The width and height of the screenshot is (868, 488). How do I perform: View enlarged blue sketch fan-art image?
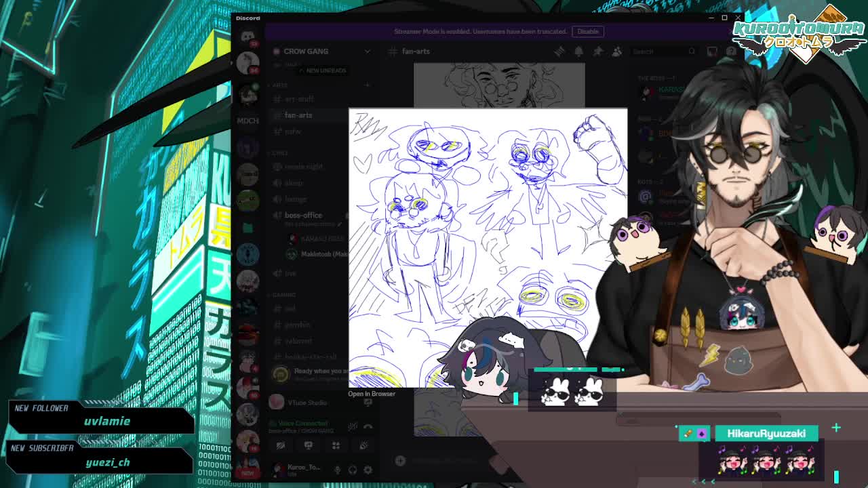(x=488, y=248)
